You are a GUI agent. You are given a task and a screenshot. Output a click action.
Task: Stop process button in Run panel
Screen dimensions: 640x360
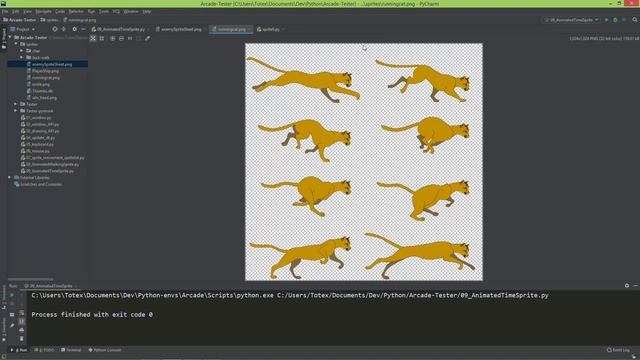point(12,304)
